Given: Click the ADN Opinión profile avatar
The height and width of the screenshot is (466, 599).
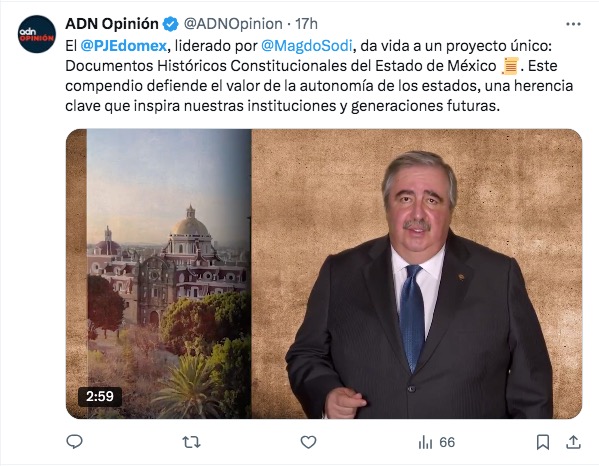Looking at the screenshot, I should click(37, 34).
